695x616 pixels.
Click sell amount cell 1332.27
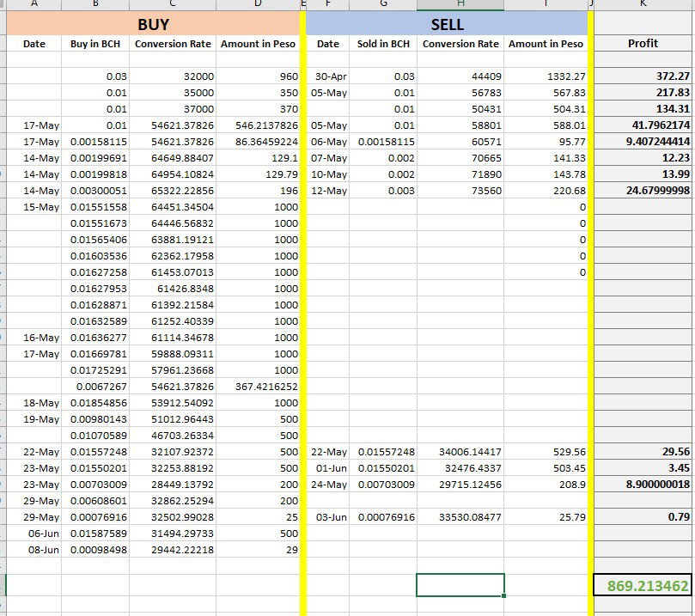[x=546, y=76]
